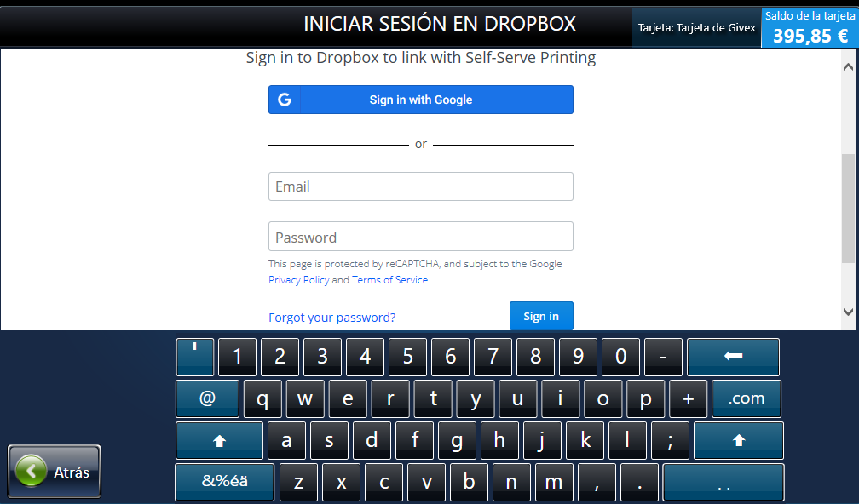Click the vertical scrollbar thumb
The height and width of the screenshot is (504, 859).
(x=848, y=208)
